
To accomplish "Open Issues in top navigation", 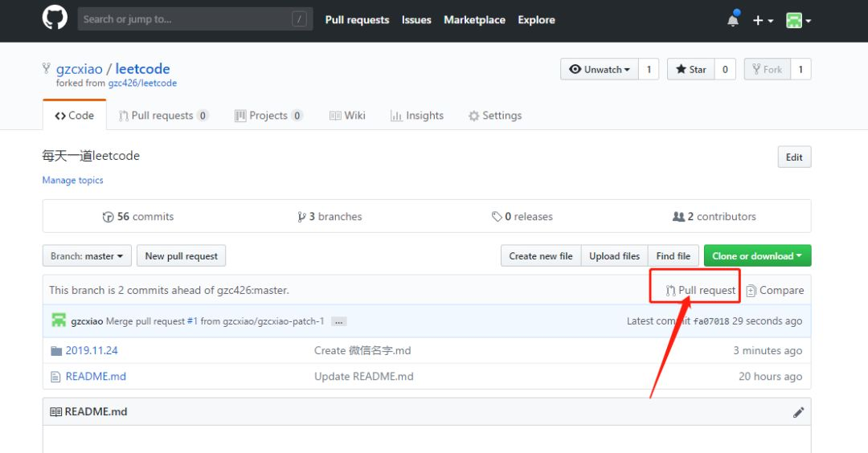I will click(x=416, y=19).
